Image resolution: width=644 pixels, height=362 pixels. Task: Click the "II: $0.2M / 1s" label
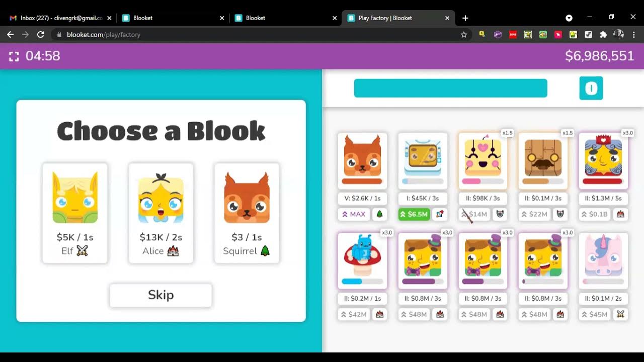pos(362,299)
